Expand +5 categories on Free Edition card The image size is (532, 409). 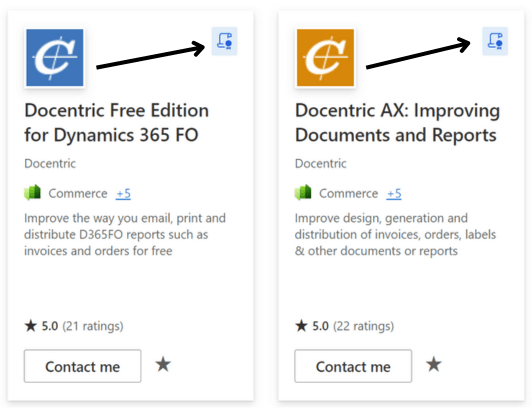point(123,193)
